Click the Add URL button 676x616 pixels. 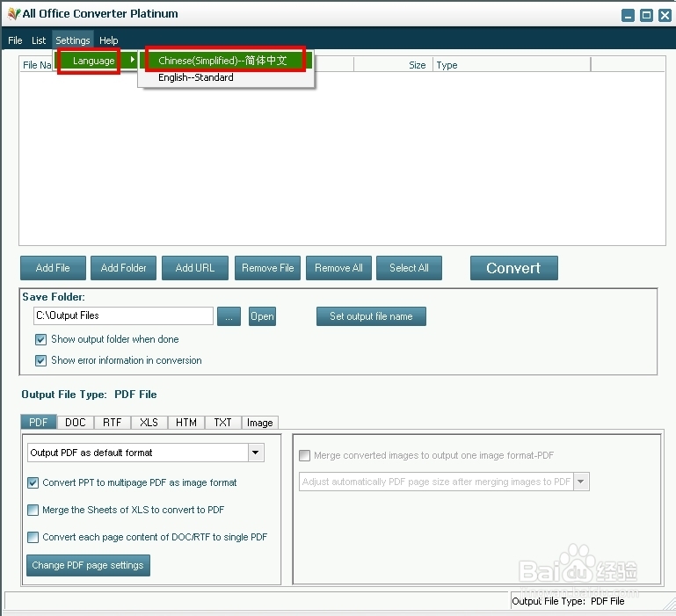tap(195, 268)
